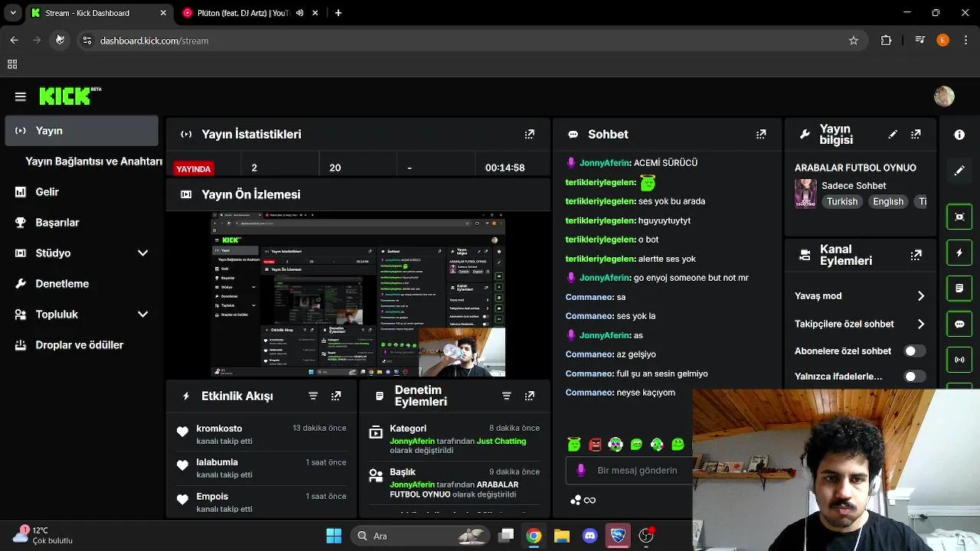Click the angel-halo emote above the message box
980x551 pixels.
(x=574, y=444)
